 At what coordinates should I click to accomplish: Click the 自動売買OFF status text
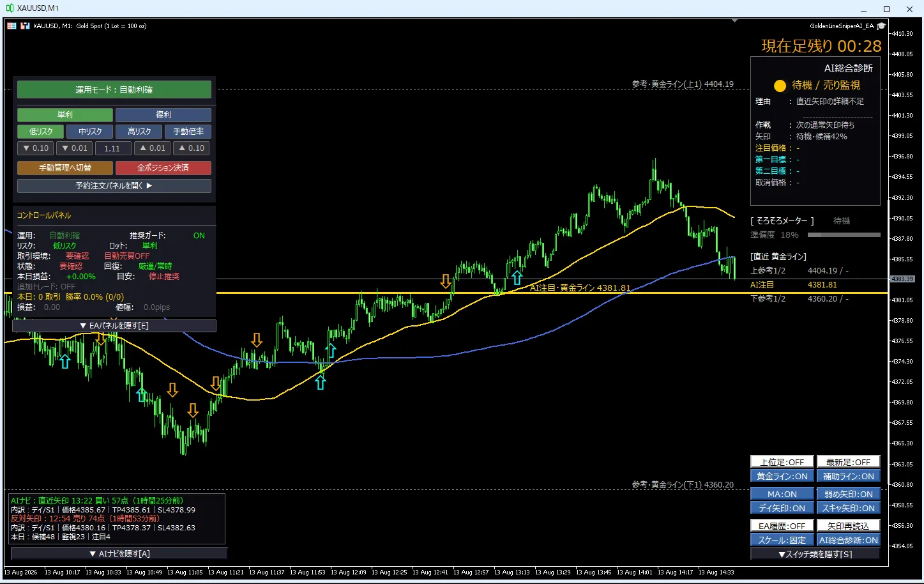[x=126, y=256]
